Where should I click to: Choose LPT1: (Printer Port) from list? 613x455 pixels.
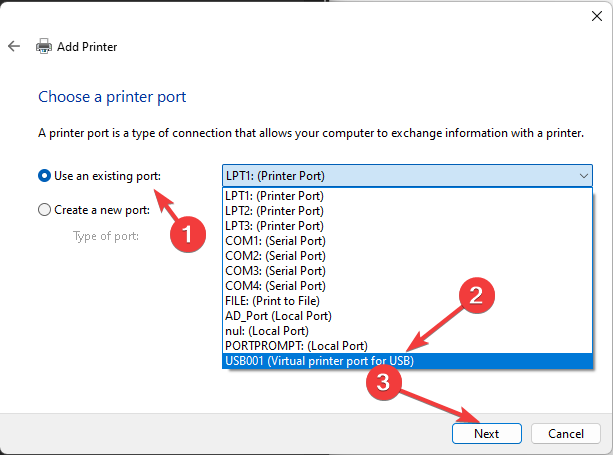407,196
